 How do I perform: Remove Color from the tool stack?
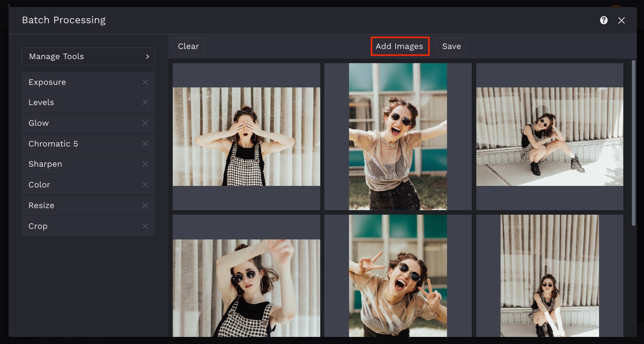coord(145,185)
